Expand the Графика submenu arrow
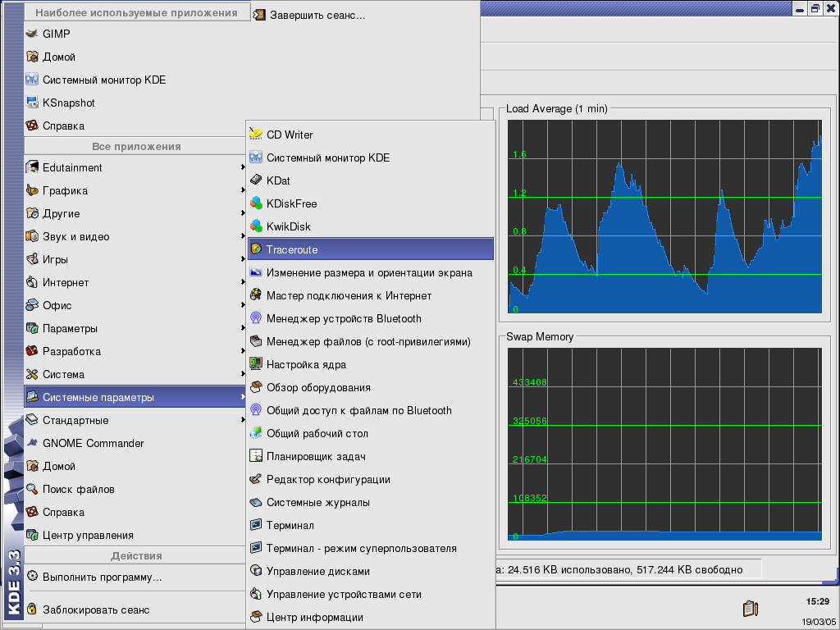This screenshot has height=630, width=840. pos(243,190)
